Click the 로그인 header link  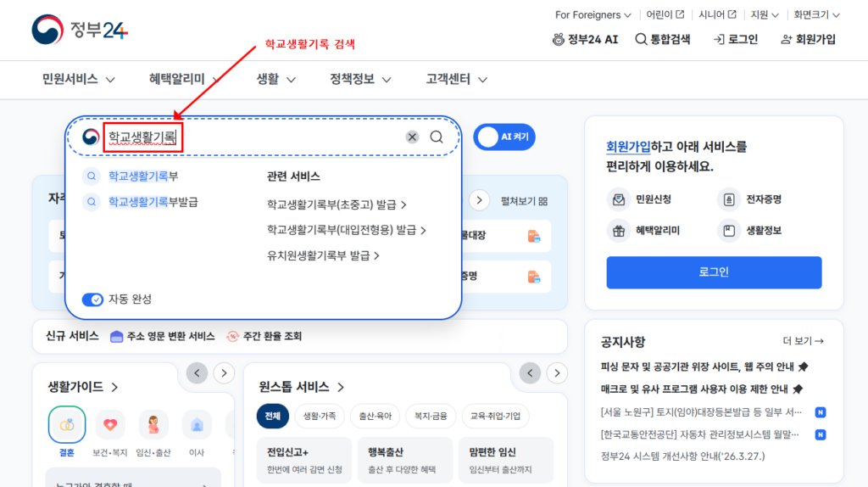point(735,39)
